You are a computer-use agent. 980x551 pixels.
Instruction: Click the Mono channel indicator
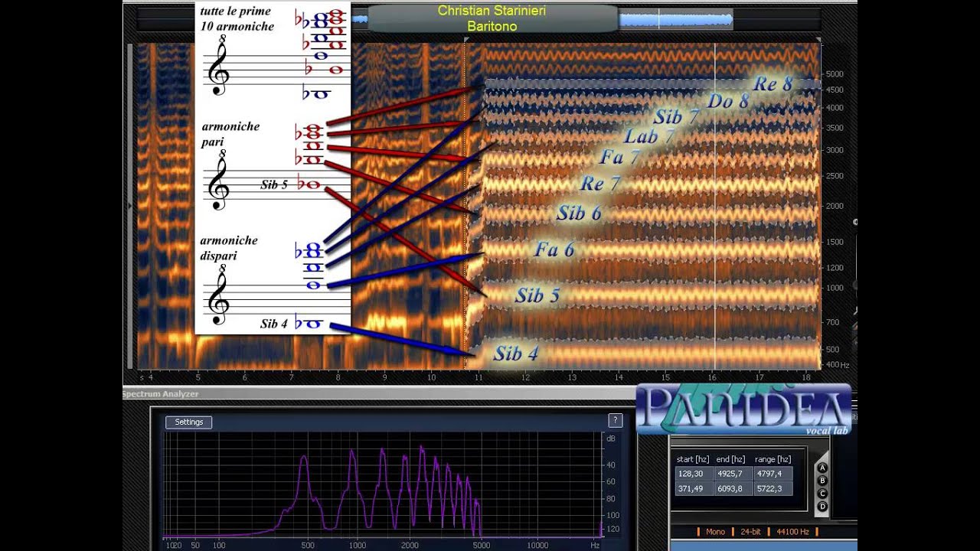tap(715, 531)
